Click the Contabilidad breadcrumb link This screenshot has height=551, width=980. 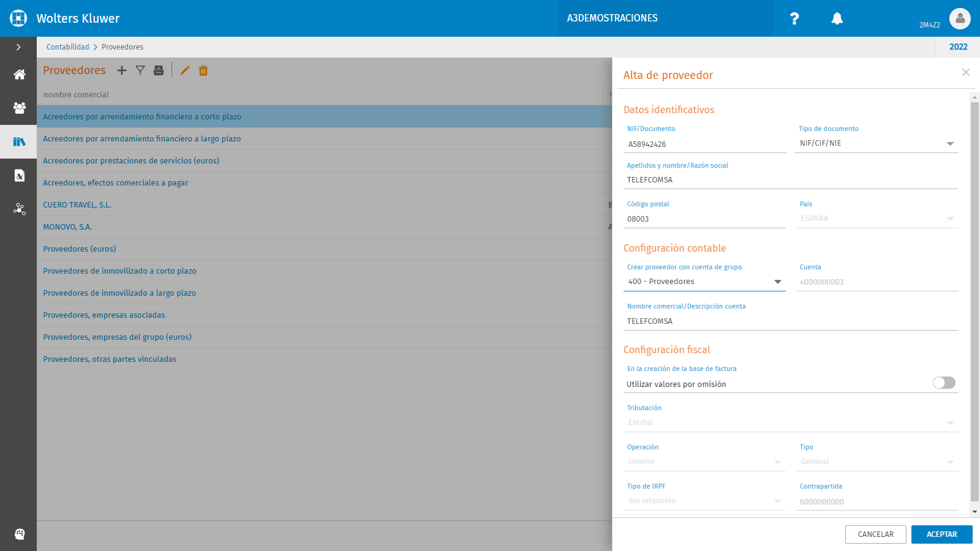(x=68, y=47)
